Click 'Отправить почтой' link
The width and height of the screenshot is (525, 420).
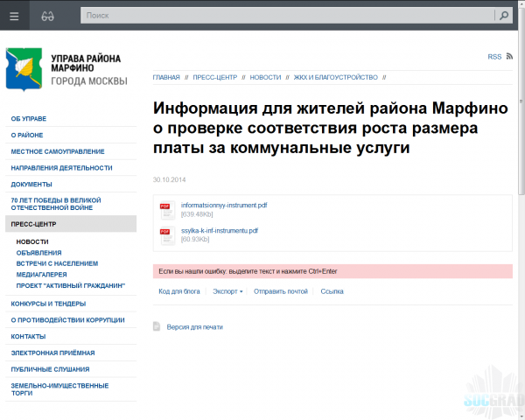[281, 290]
